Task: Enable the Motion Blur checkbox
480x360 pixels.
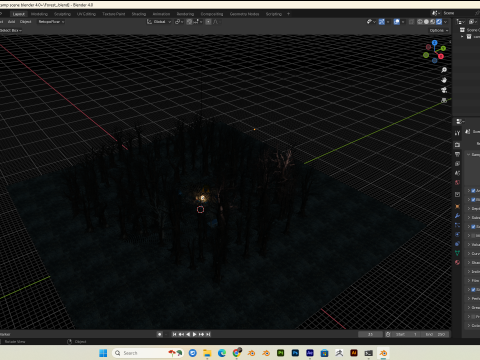Action: (x=473, y=236)
